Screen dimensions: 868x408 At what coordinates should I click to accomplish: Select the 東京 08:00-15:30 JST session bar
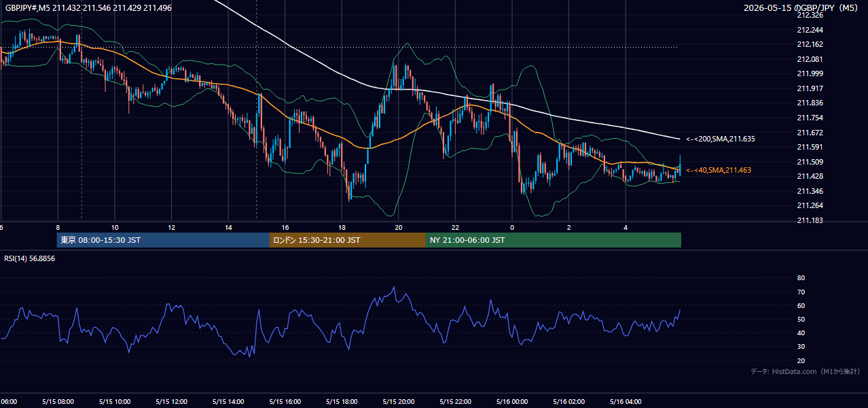[163, 240]
